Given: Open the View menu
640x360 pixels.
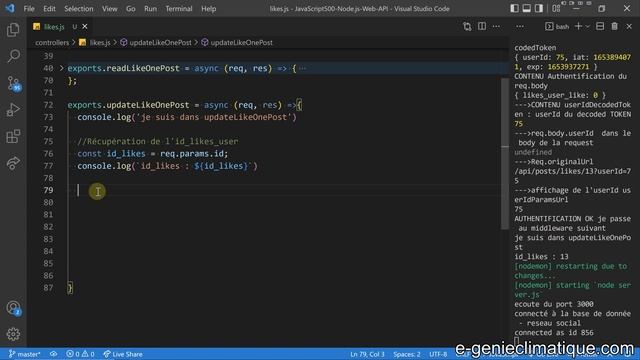Looking at the screenshot, I should tap(109, 9).
